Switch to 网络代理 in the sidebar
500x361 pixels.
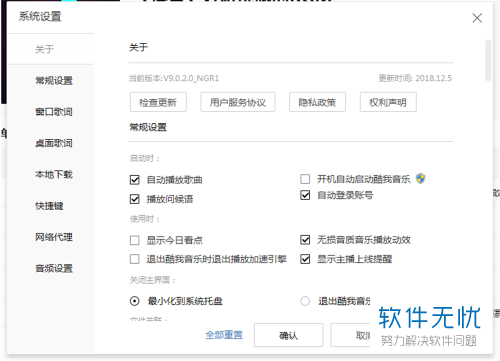54,237
